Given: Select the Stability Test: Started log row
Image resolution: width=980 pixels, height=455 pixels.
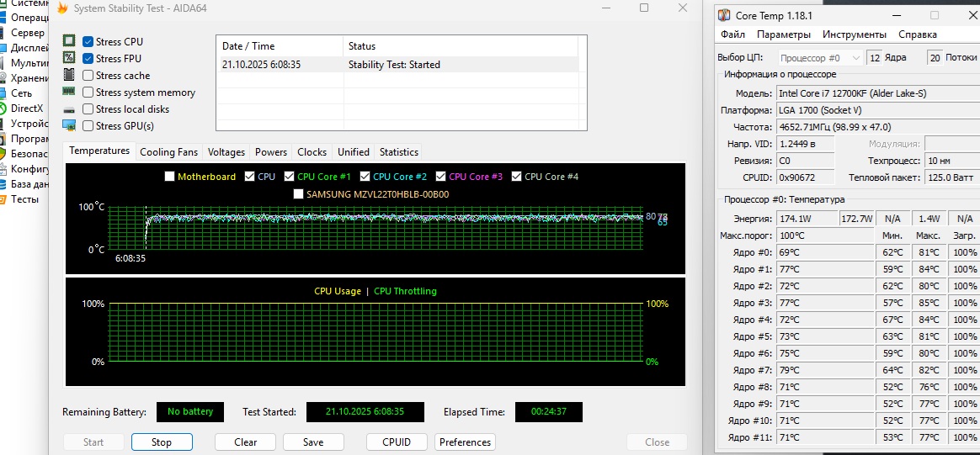Looking at the screenshot, I should point(397,64).
